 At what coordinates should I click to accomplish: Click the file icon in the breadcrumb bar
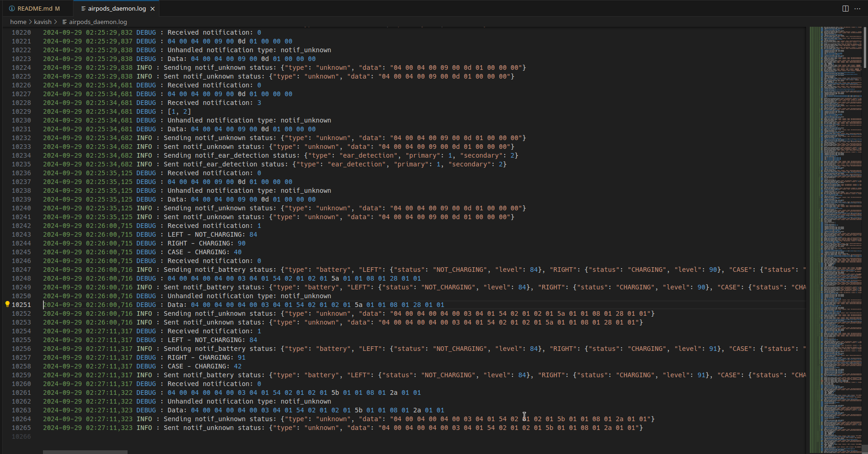pyautogui.click(x=63, y=21)
